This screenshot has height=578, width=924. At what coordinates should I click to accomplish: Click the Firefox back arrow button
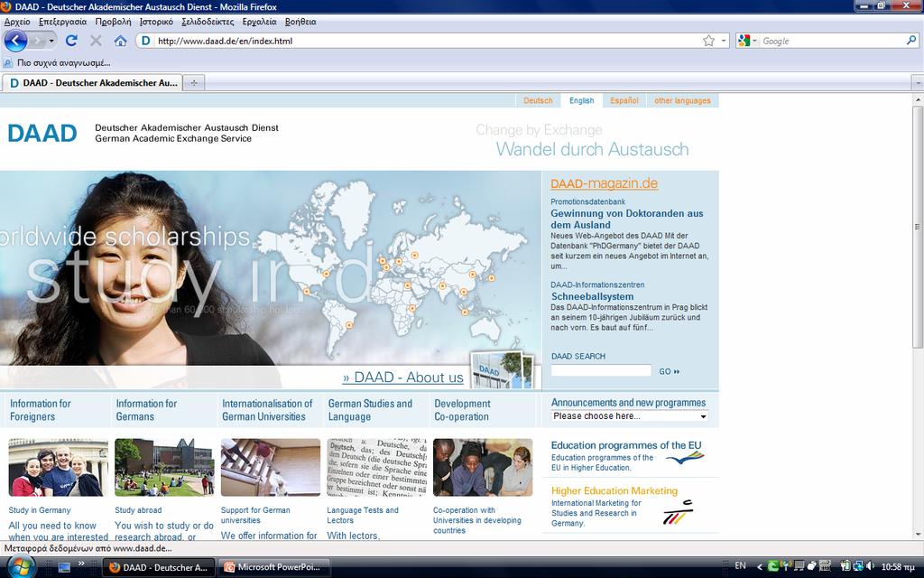pyautogui.click(x=15, y=41)
